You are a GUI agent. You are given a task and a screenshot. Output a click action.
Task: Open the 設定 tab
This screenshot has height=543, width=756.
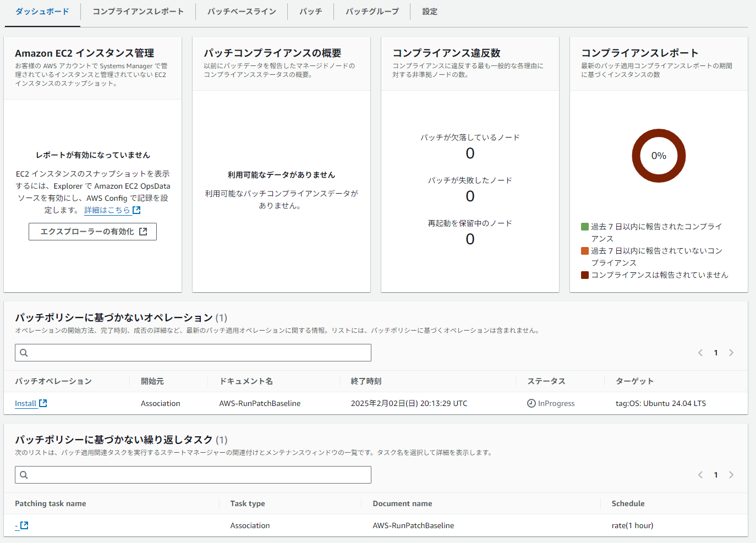pyautogui.click(x=430, y=12)
